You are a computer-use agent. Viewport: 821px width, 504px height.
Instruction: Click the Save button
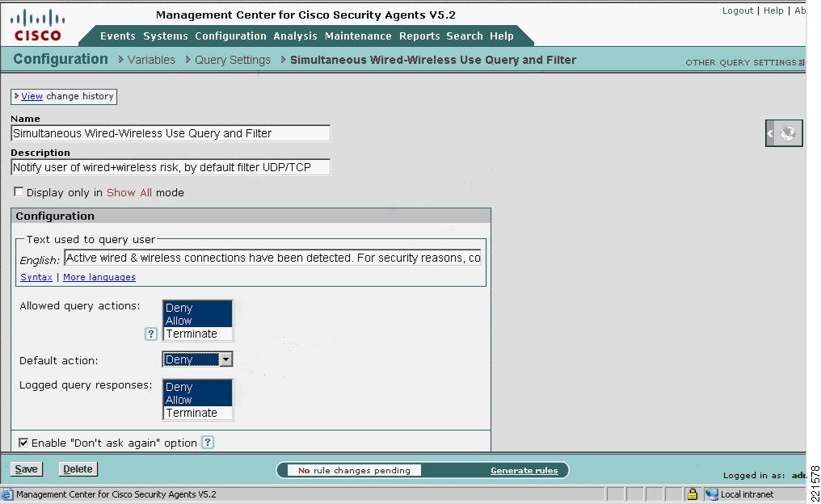[x=26, y=469]
